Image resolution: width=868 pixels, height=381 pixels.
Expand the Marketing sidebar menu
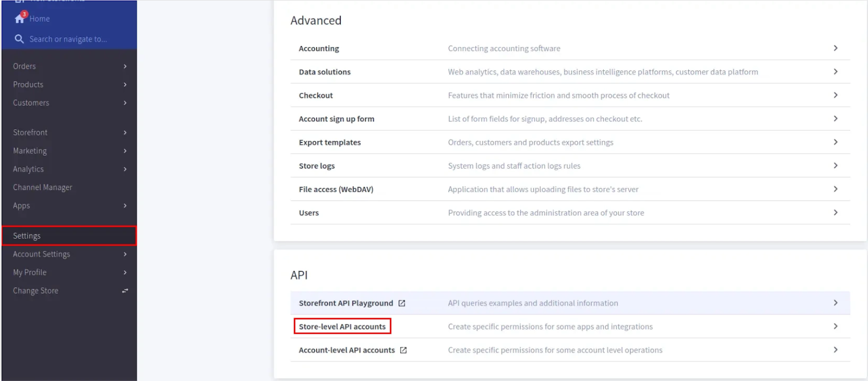[69, 151]
